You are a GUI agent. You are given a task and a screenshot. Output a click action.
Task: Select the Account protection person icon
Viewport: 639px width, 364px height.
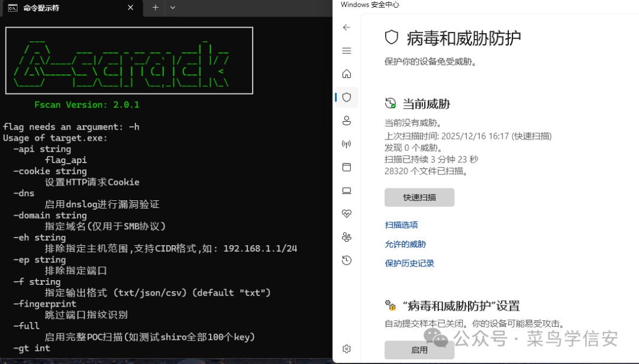(x=346, y=121)
